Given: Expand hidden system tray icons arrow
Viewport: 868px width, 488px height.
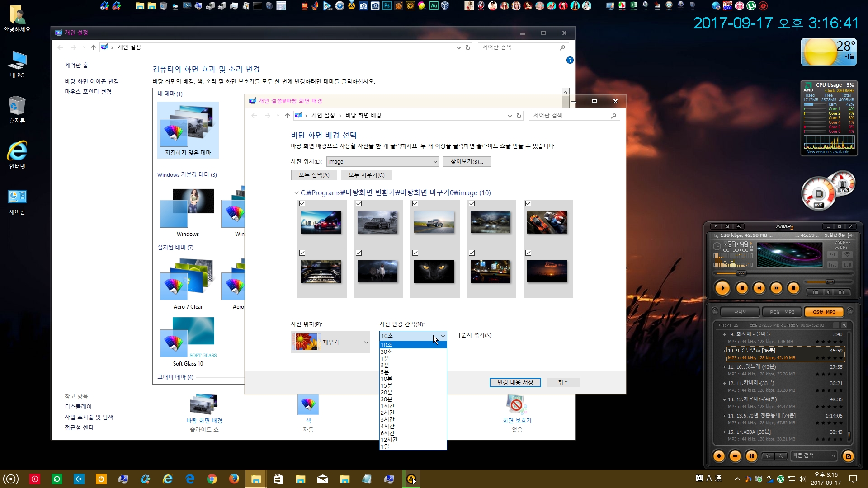Looking at the screenshot, I should pyautogui.click(x=737, y=479).
